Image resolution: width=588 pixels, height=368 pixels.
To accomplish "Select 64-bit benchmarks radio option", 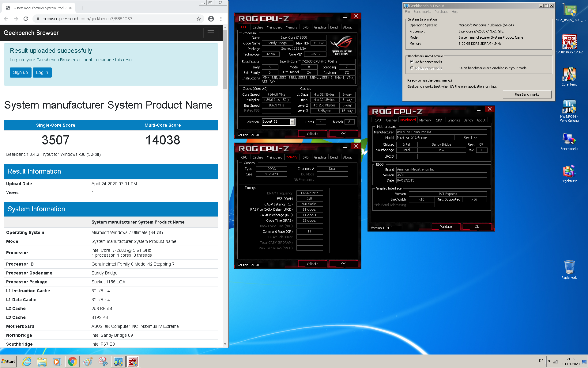I will tap(412, 68).
